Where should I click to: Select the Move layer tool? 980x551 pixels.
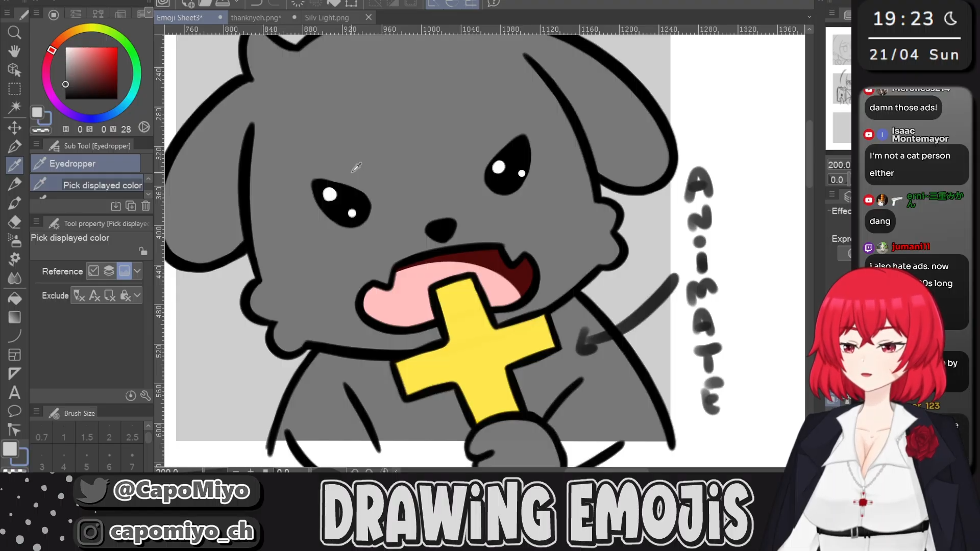14,127
